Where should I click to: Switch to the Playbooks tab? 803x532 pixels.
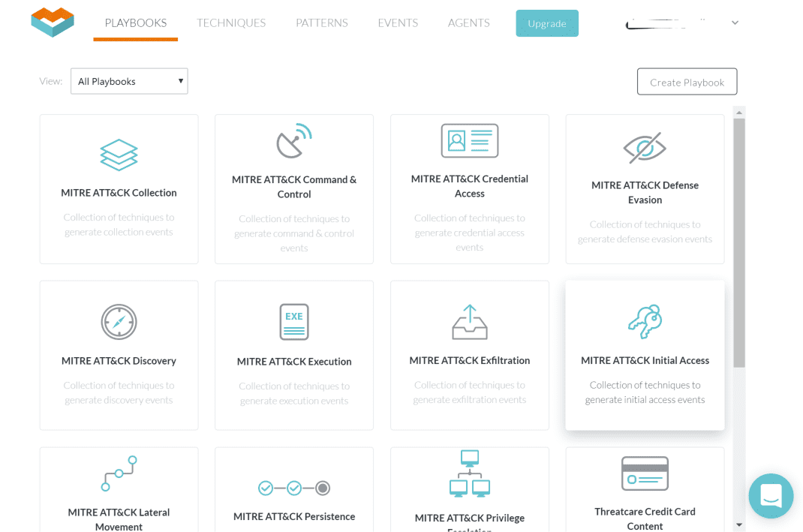tap(136, 23)
